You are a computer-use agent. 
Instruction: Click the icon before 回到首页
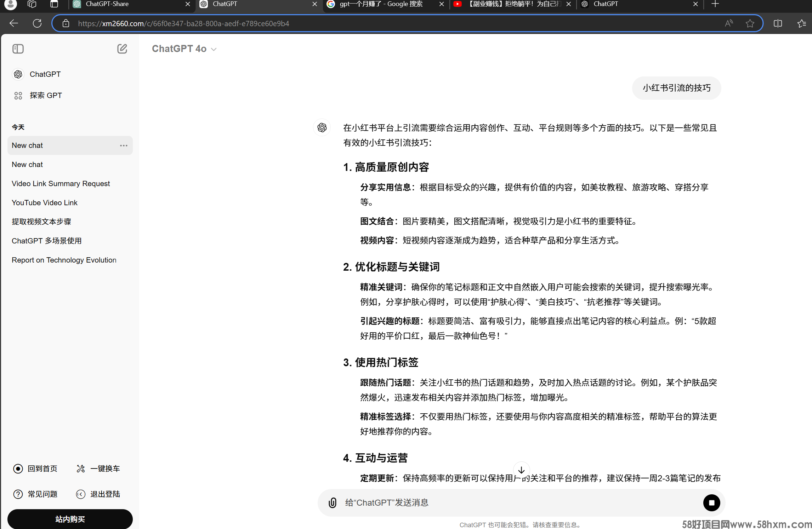pyautogui.click(x=18, y=468)
